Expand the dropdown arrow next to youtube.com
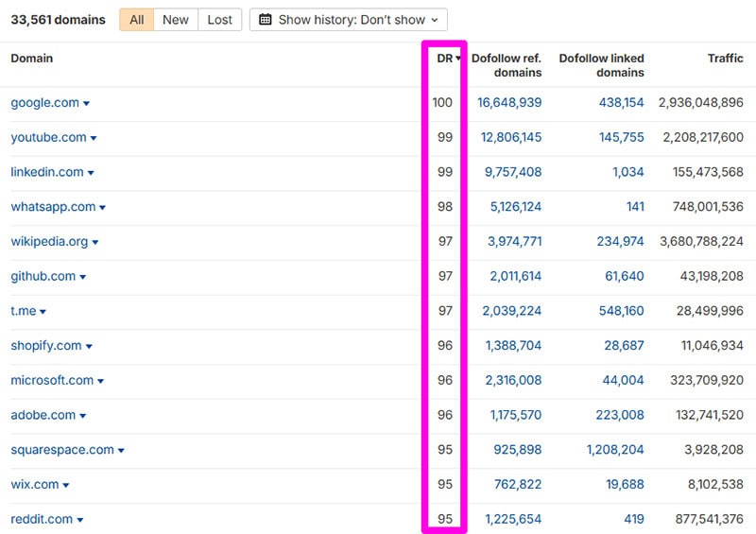Viewport: 756px width, 534px height. pyautogui.click(x=94, y=138)
